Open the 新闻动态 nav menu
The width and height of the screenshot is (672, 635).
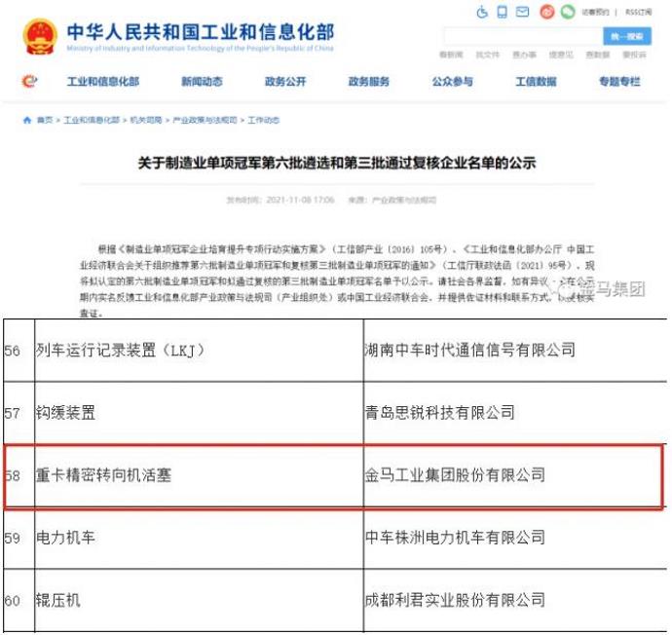click(202, 82)
